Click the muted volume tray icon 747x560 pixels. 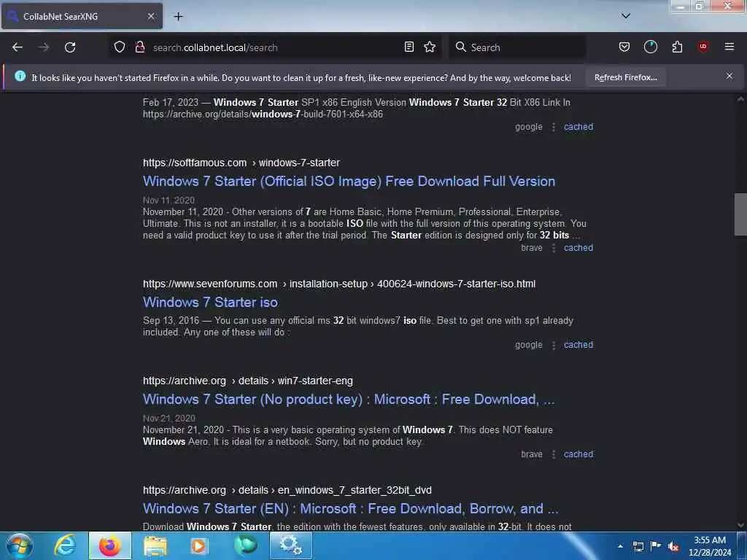(x=673, y=546)
